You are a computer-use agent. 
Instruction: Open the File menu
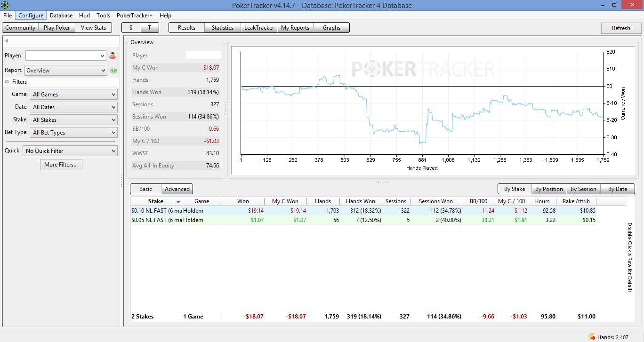coord(8,16)
